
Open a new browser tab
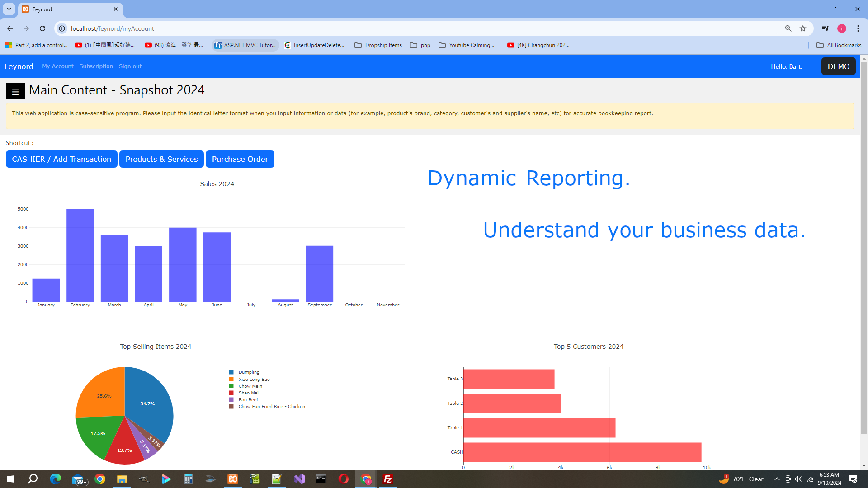(x=132, y=9)
